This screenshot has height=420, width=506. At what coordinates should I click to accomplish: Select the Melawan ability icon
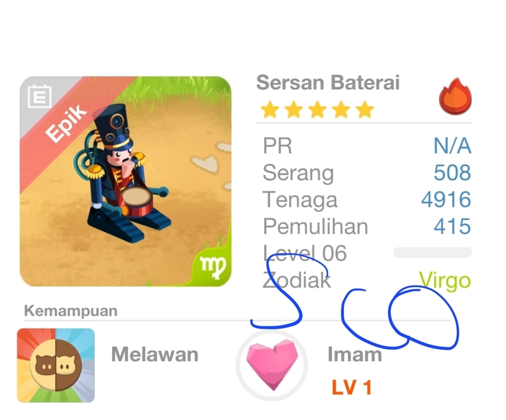click(x=56, y=365)
